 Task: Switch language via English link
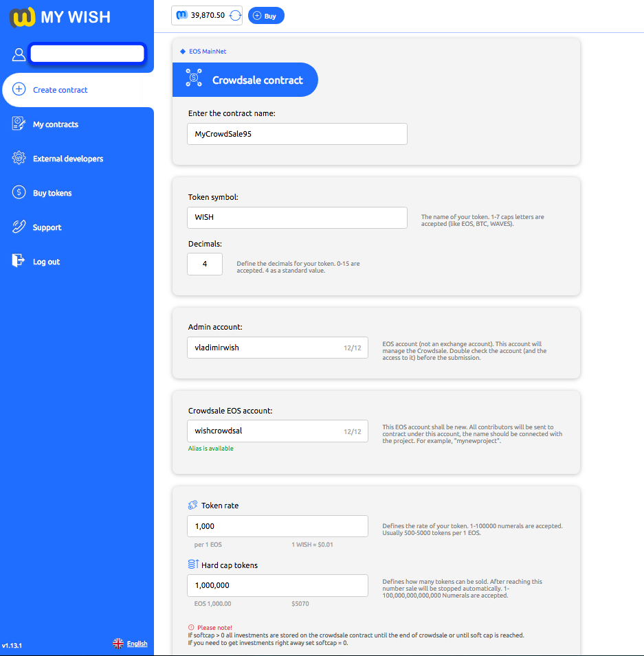click(x=137, y=644)
